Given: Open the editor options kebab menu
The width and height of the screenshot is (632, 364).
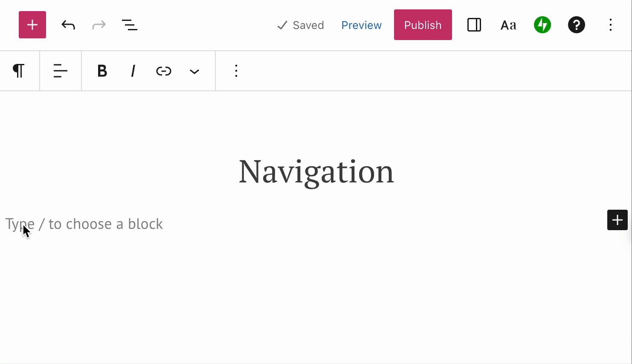Looking at the screenshot, I should click(611, 25).
